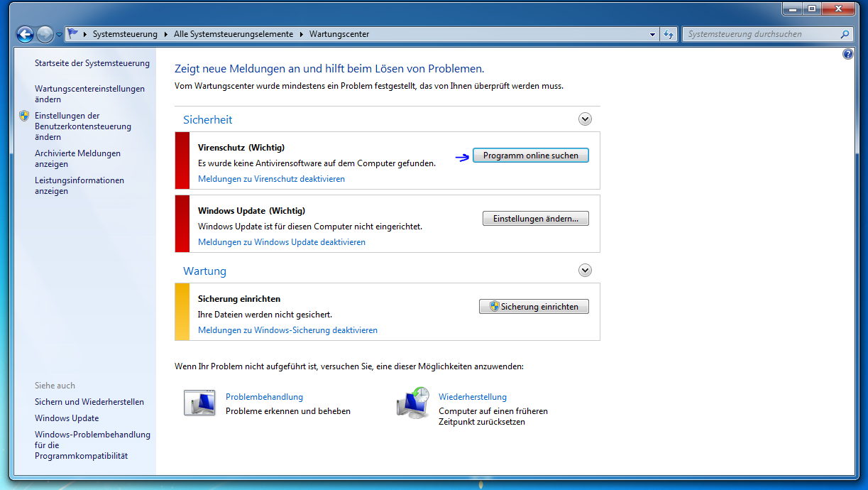Open Windows Update link under Siehe auch
This screenshot has height=490, width=868.
(67, 418)
